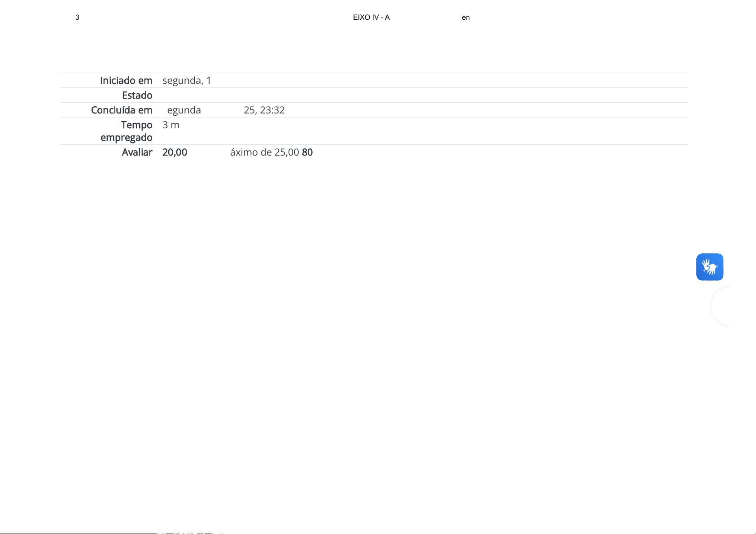Viewport: 756px width, 534px height.
Task: Select the '3 m' time spent value
Action: coord(171,125)
